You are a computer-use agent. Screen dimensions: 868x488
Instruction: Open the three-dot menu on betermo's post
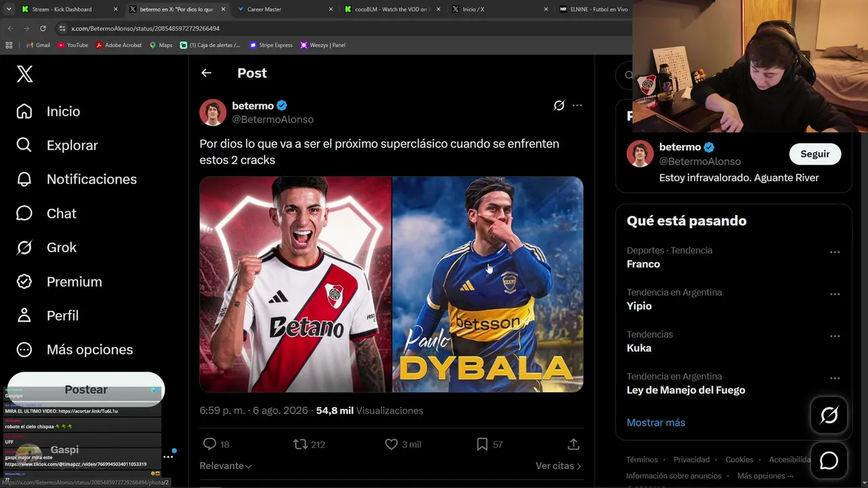pyautogui.click(x=577, y=106)
